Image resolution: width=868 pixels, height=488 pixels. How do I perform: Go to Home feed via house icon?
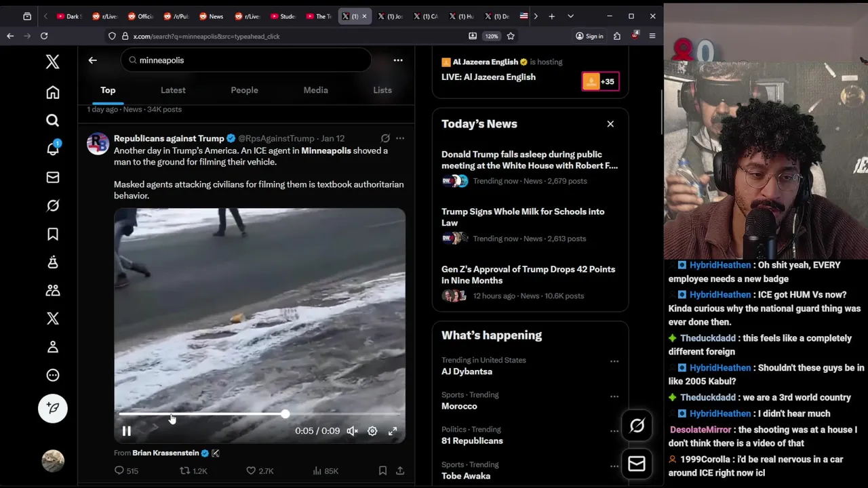[x=53, y=92]
